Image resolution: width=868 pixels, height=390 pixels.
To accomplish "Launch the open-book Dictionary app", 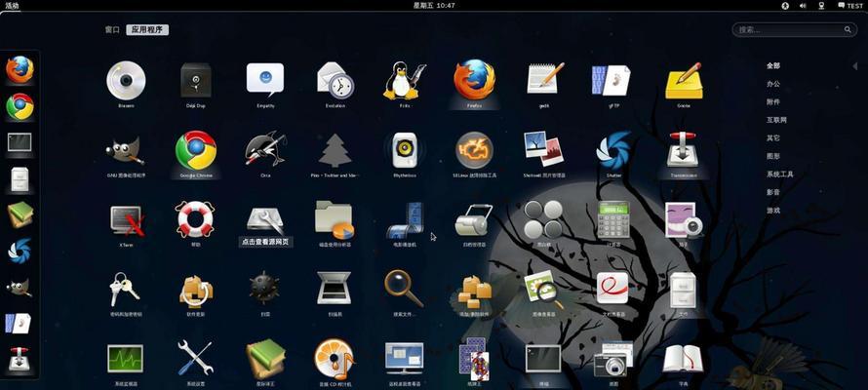I will [683, 359].
